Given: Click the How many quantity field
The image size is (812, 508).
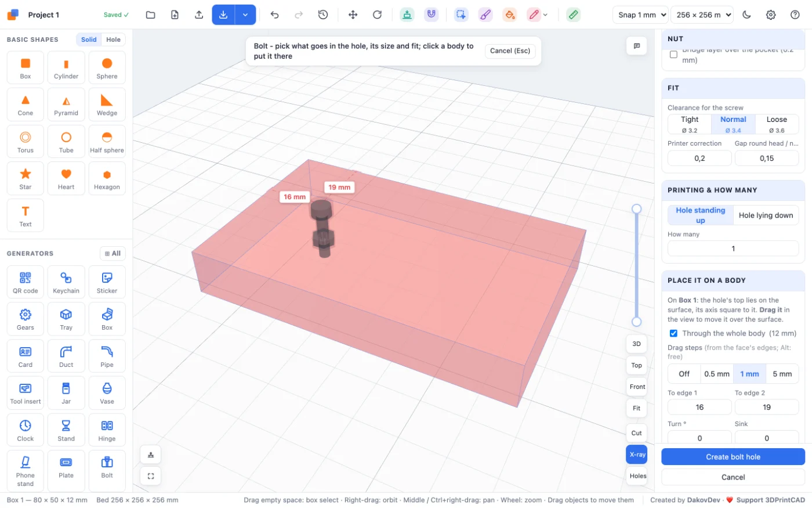Looking at the screenshot, I should coord(733,248).
